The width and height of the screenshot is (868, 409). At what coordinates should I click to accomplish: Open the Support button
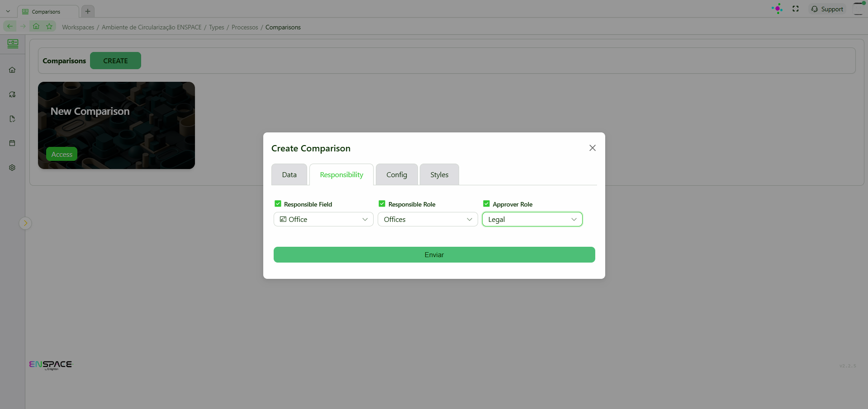point(827,9)
